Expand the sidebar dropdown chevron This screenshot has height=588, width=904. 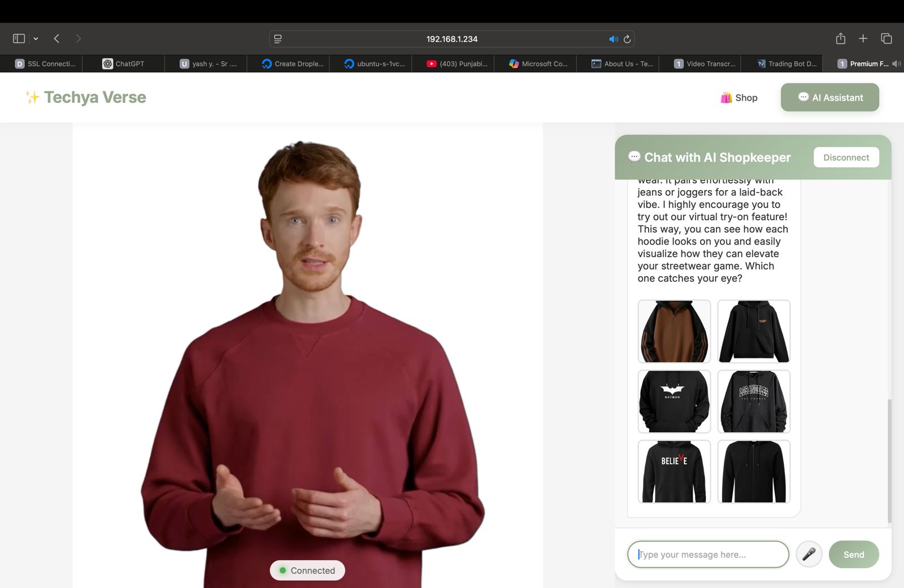tap(36, 39)
